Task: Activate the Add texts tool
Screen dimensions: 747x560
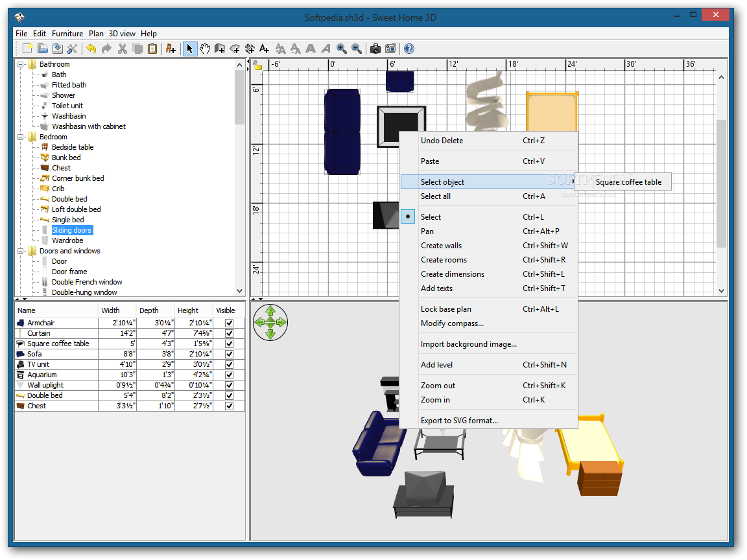Action: tap(265, 49)
